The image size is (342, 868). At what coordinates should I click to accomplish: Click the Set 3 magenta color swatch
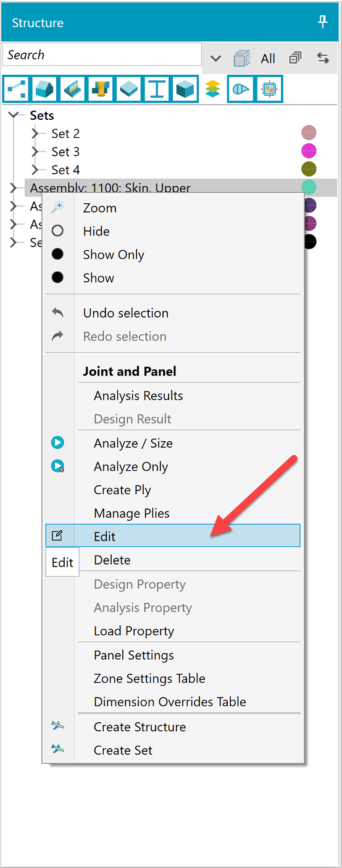(x=309, y=150)
